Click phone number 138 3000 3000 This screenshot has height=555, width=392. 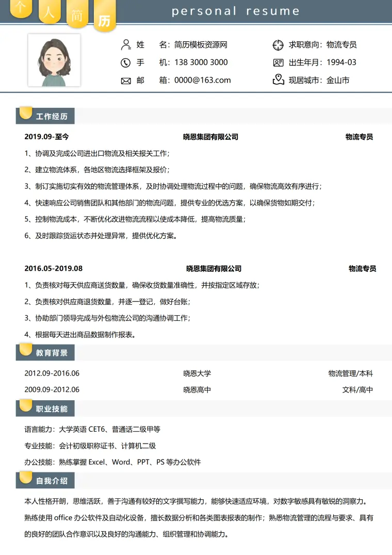tap(201, 62)
